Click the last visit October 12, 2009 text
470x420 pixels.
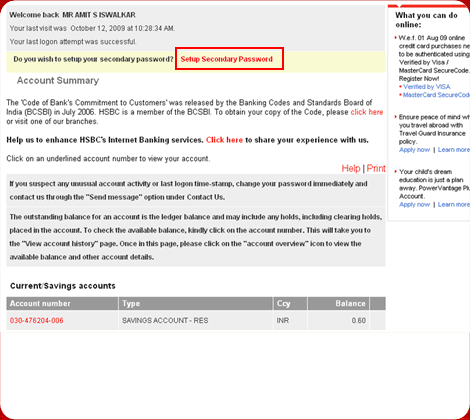(x=92, y=28)
